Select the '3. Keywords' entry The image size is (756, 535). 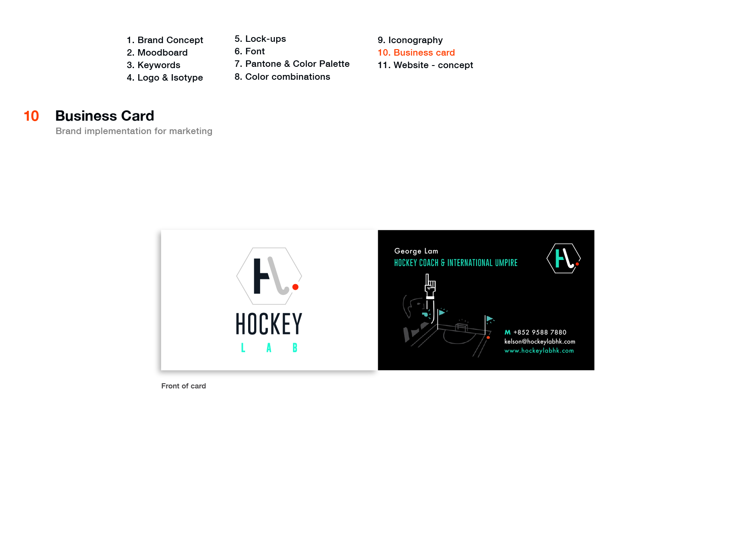point(153,65)
